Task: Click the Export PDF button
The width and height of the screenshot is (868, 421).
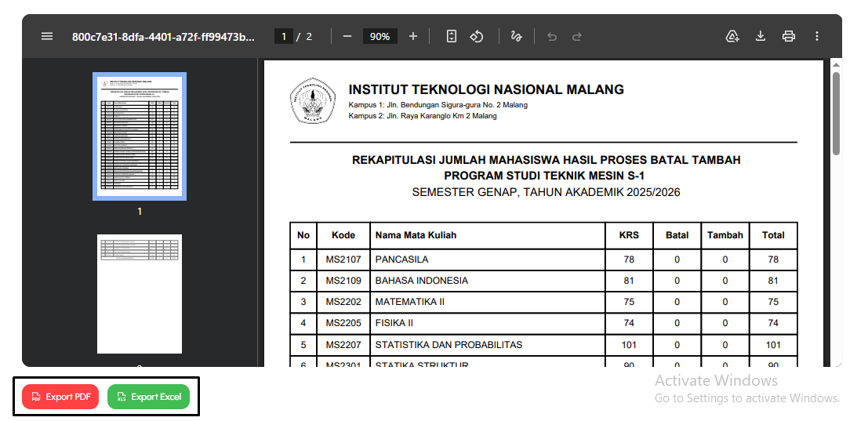Action: click(60, 397)
